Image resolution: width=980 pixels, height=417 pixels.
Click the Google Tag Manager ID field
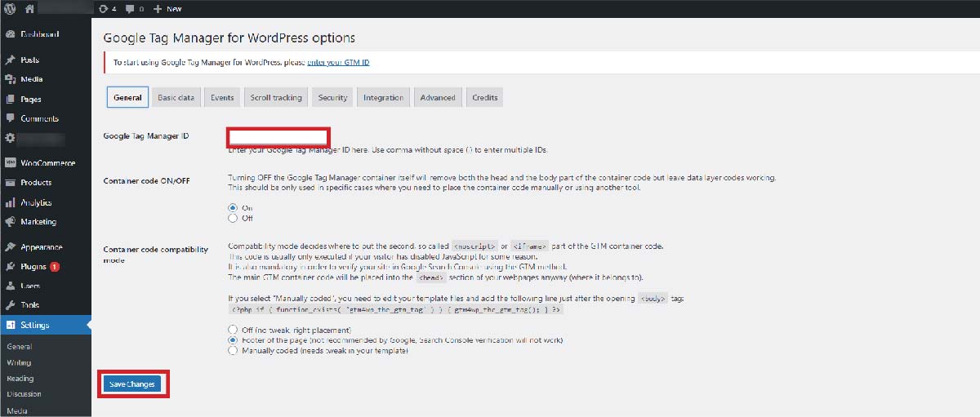click(278, 137)
